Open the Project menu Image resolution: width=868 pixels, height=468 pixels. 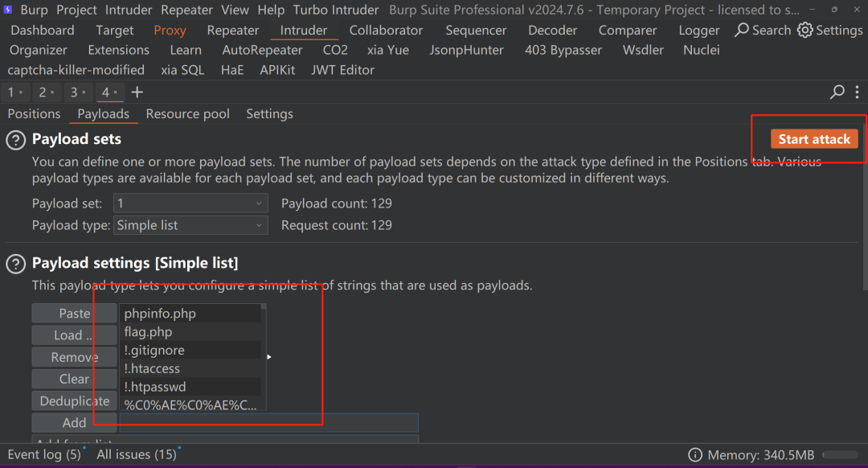pos(77,10)
